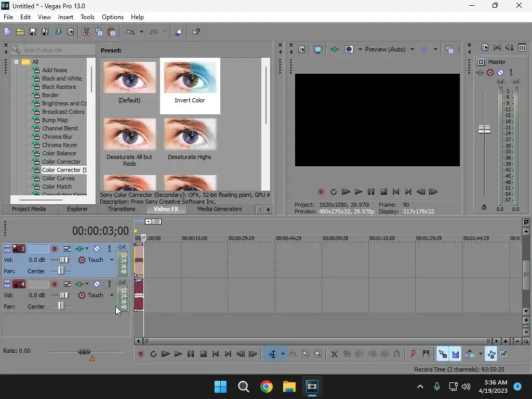Open Vegas Pro from the Windows taskbar

312,387
